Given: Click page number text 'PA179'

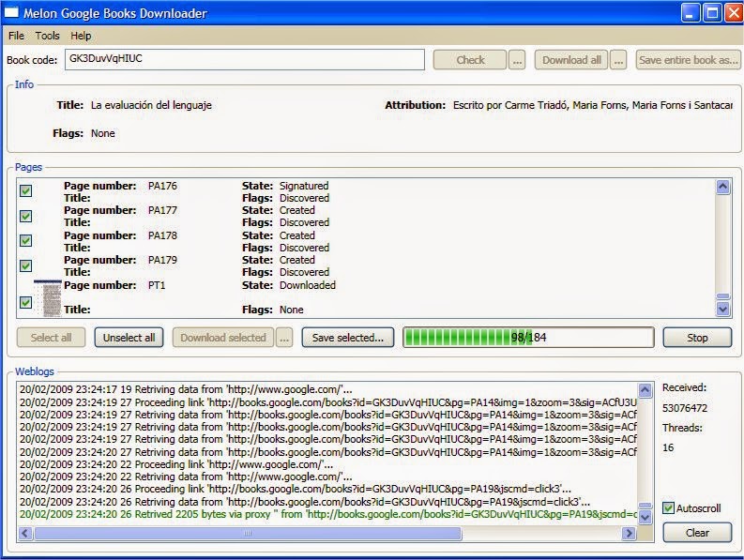Looking at the screenshot, I should 162,260.
